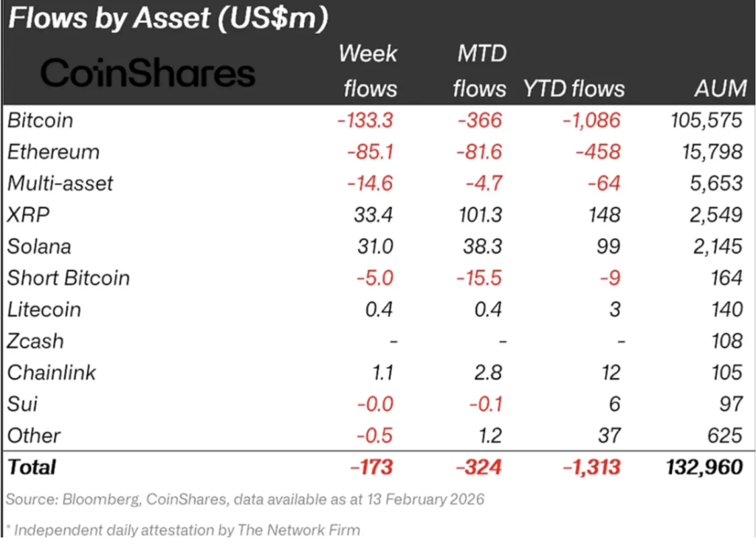This screenshot has height=544, width=756.
Task: Click the AUM column header
Action: coord(720,89)
